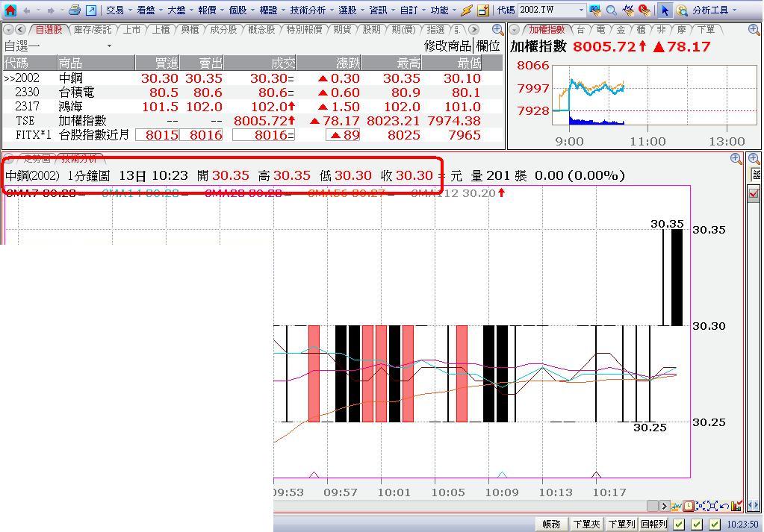Click the back navigation arrow
764x532 pixels.
(27, 10)
